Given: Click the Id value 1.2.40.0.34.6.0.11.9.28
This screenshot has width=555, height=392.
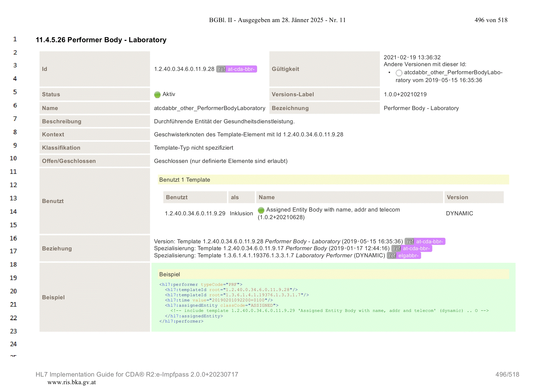Looking at the screenshot, I should (x=184, y=69).
